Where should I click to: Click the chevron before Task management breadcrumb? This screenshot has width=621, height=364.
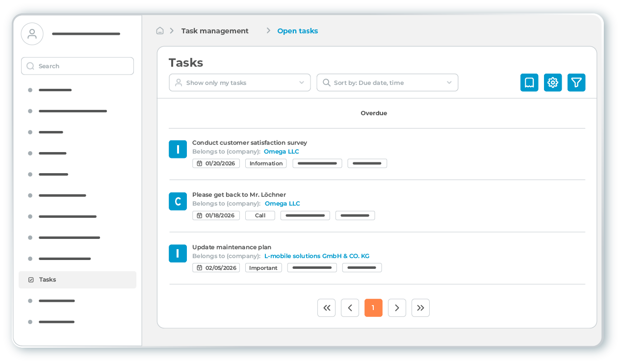[x=172, y=30]
